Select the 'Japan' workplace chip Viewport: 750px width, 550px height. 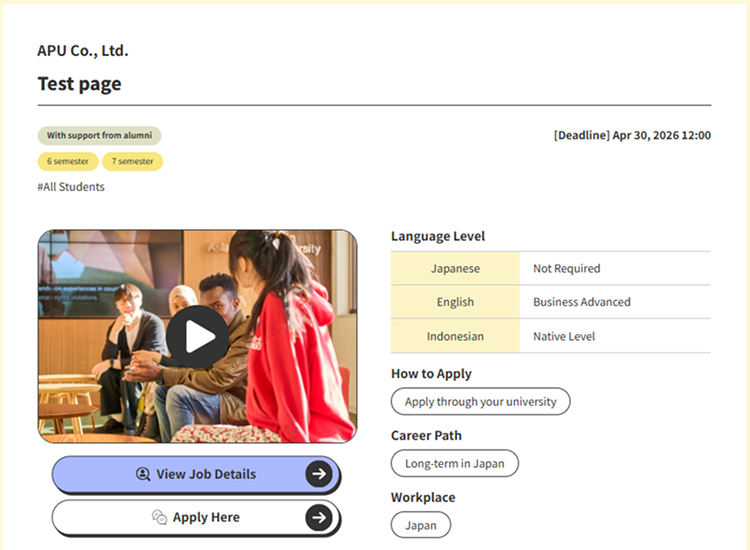point(420,525)
